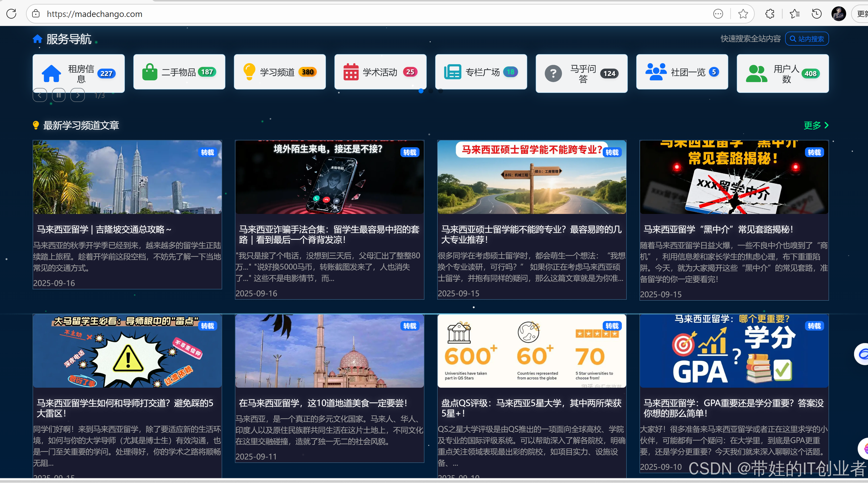Click the 227 count badge
Viewport: 868px width, 483px height.
[106, 74]
